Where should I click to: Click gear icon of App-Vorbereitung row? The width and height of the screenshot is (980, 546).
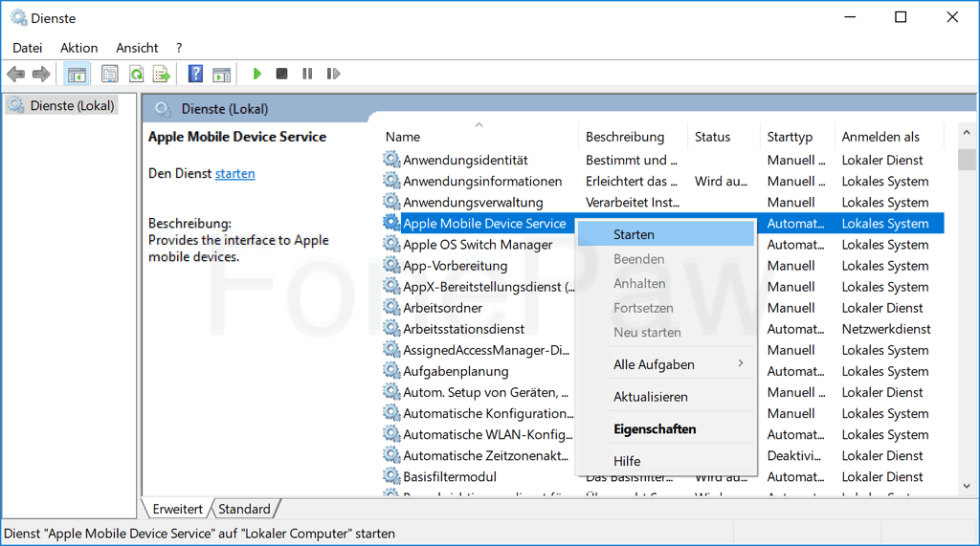pyautogui.click(x=391, y=265)
